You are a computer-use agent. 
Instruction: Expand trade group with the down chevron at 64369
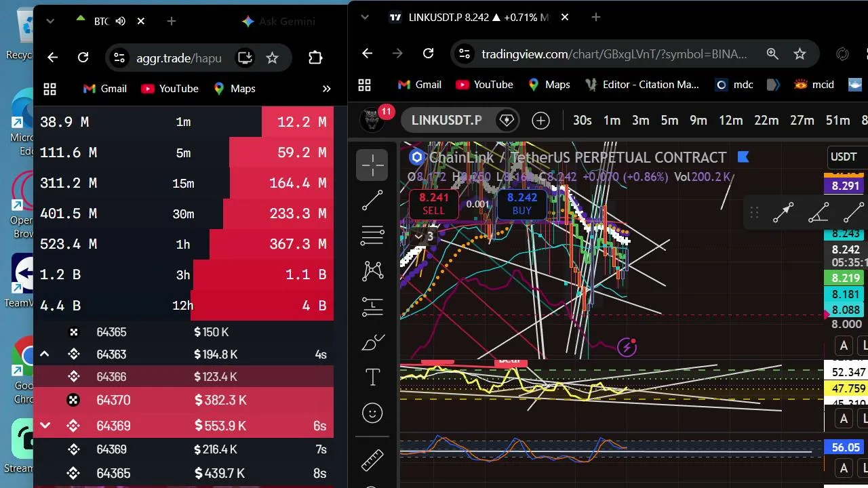click(x=45, y=426)
